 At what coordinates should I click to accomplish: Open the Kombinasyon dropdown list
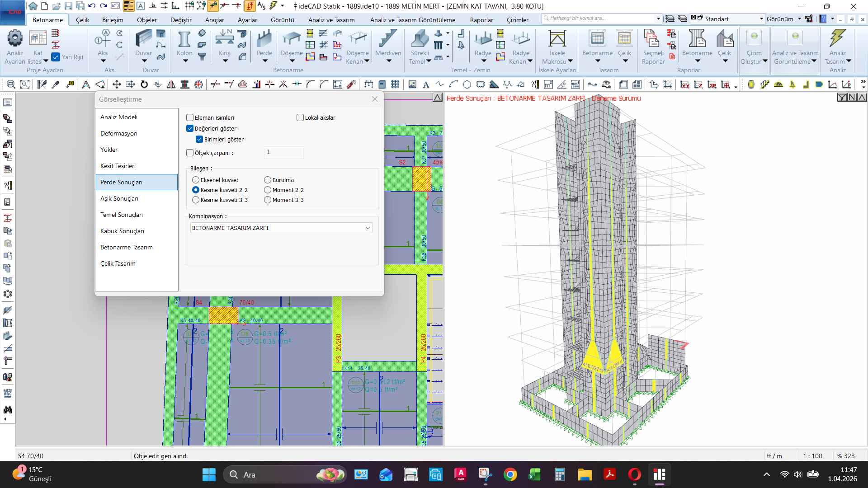368,228
